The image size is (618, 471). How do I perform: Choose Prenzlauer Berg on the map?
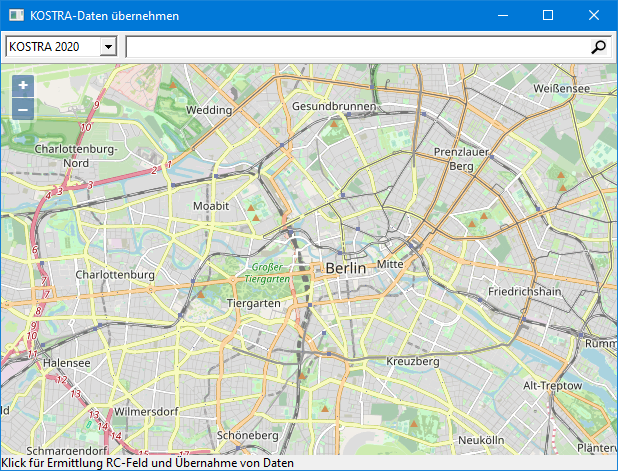click(459, 158)
